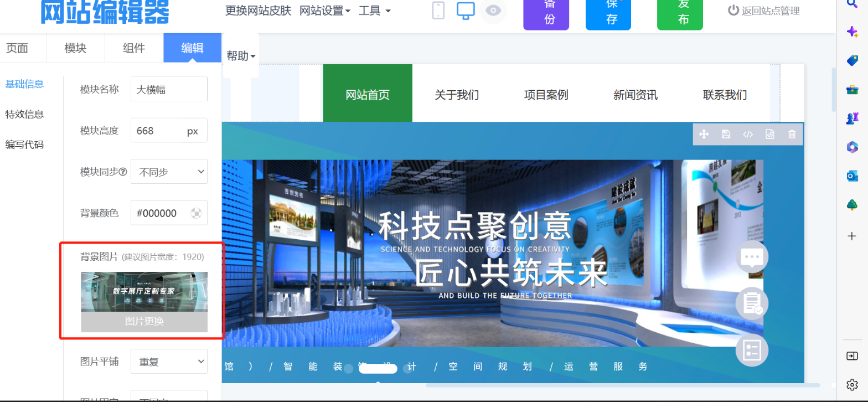Screen dimensions: 868x402
Task: Select the first banner carousel dot
Action: point(349,369)
